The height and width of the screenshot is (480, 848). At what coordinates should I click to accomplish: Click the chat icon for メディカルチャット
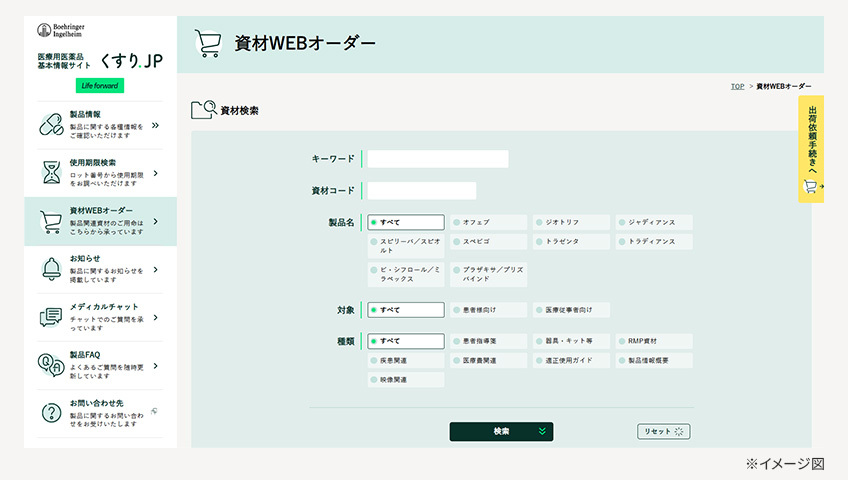click(50, 317)
